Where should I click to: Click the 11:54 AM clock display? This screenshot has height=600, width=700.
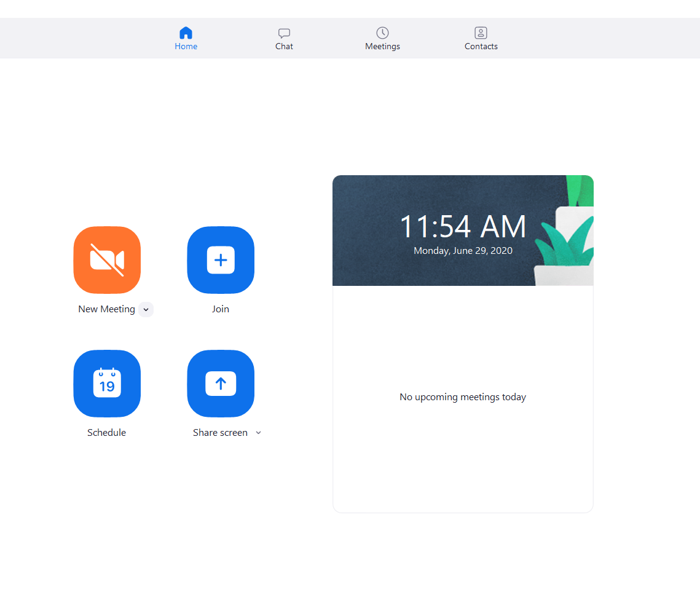coord(463,226)
